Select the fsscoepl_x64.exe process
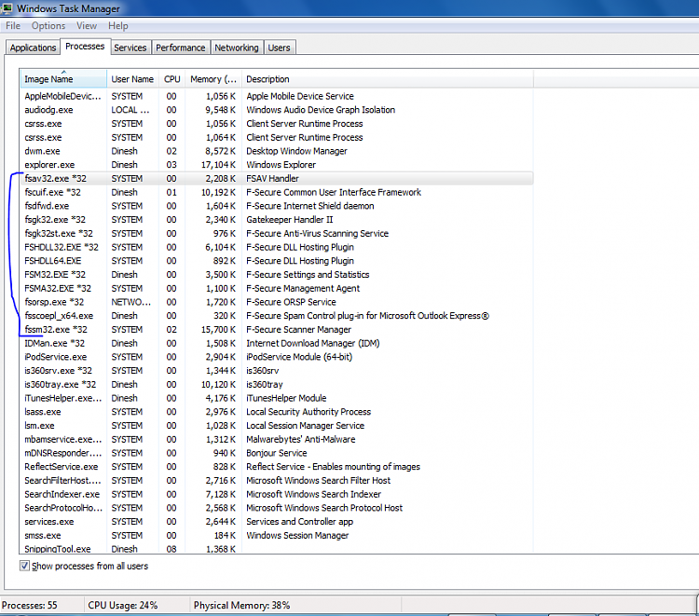The height and width of the screenshot is (616, 699). click(x=277, y=316)
